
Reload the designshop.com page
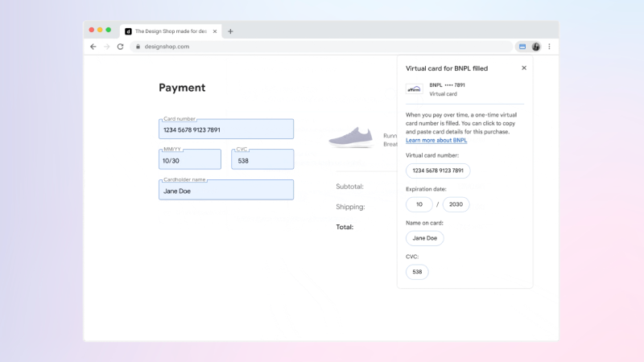click(x=120, y=47)
